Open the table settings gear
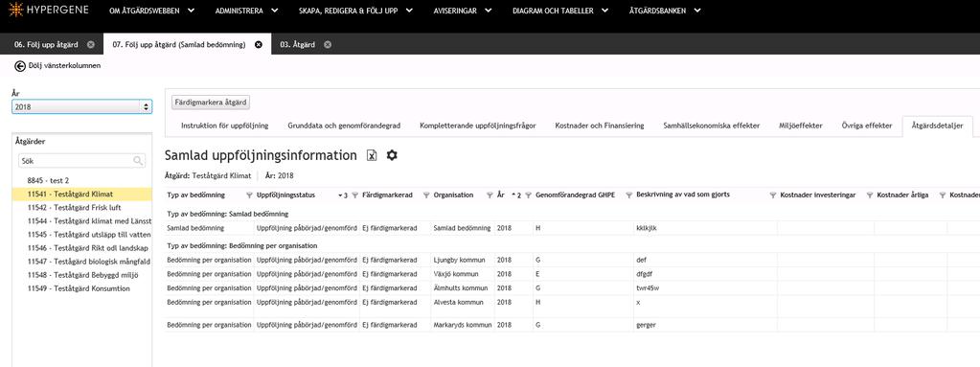Viewport: 980px width, 367px height. (x=392, y=155)
